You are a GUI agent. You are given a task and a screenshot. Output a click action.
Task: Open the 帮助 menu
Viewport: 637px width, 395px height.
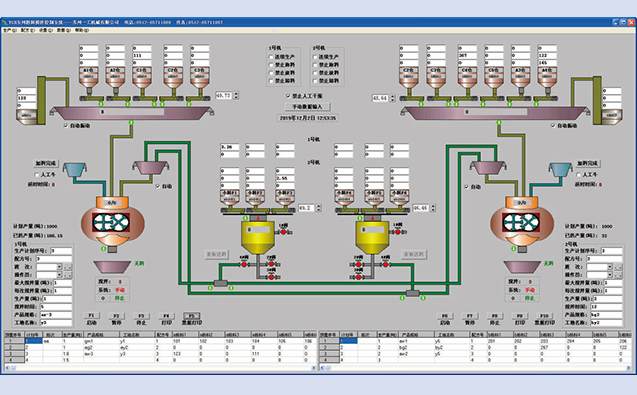pos(81,30)
